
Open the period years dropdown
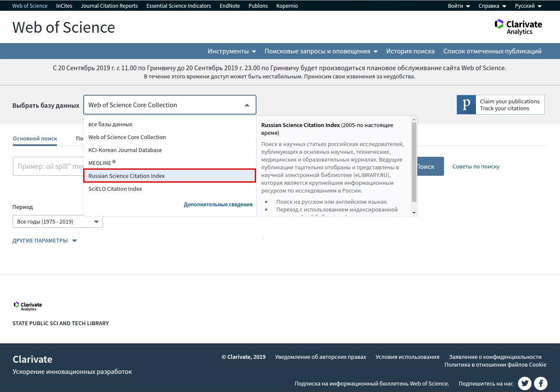tap(57, 221)
